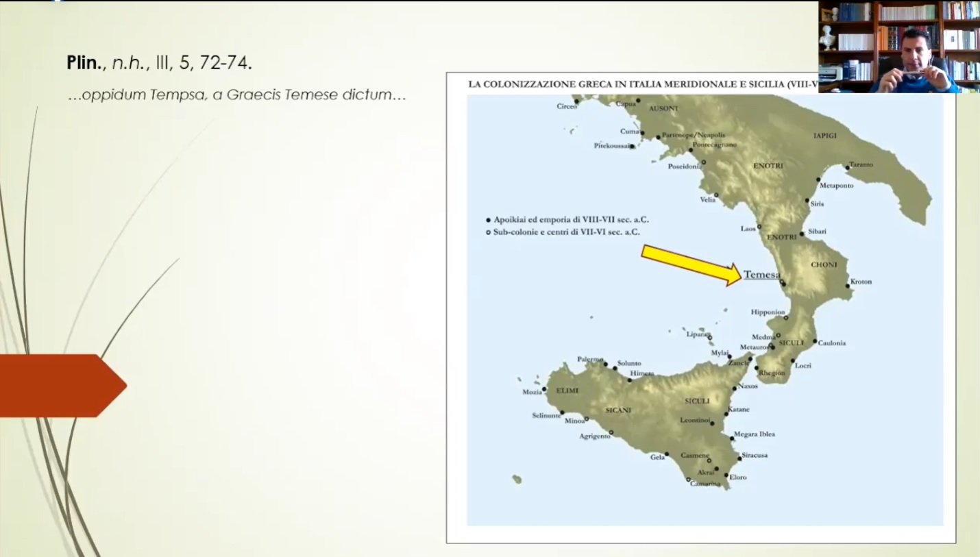Viewport: 980px width, 557px height.
Task: Click the Cuma colony marker
Action: [x=642, y=132]
